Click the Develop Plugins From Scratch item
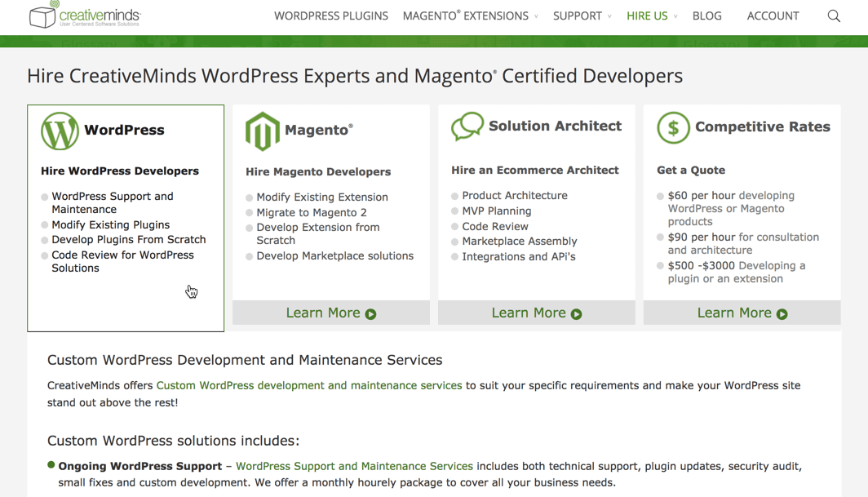 pyautogui.click(x=128, y=240)
